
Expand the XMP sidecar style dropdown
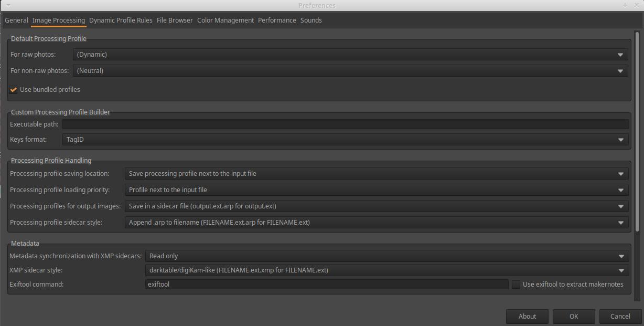(387, 270)
